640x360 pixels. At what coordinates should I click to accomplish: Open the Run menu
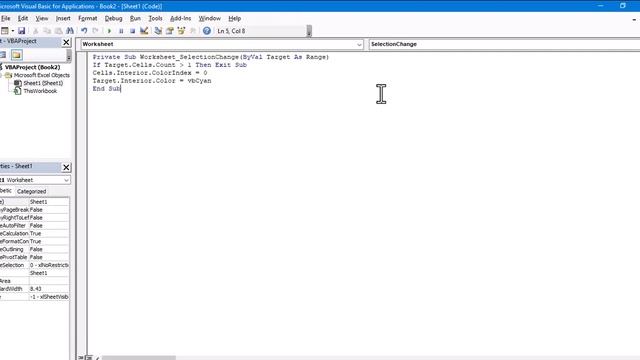click(135, 18)
